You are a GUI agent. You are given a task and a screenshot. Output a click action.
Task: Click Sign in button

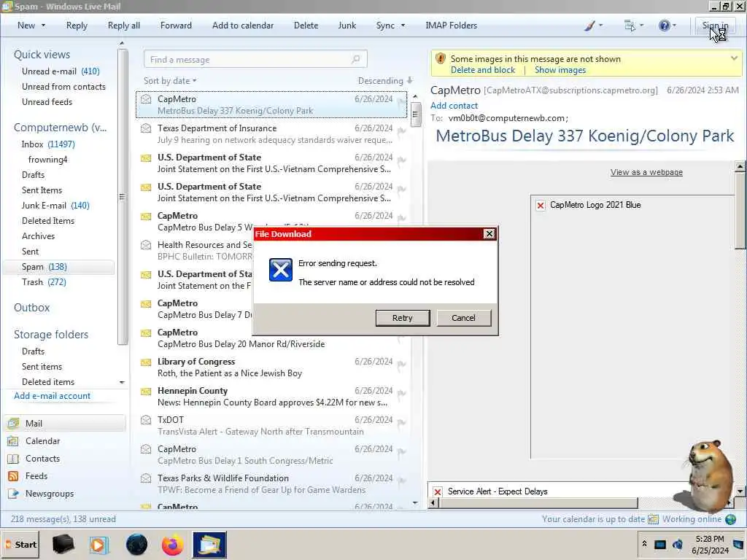pos(715,26)
